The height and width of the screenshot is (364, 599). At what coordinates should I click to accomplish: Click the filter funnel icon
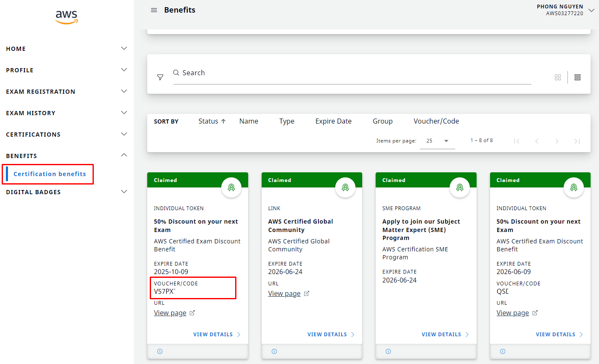click(x=160, y=77)
